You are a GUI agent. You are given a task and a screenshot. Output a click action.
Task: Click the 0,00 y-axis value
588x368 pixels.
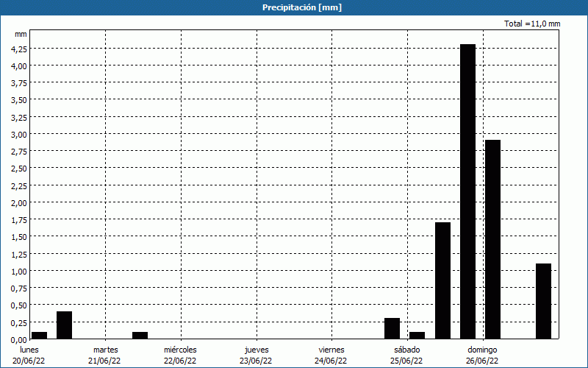click(x=19, y=340)
